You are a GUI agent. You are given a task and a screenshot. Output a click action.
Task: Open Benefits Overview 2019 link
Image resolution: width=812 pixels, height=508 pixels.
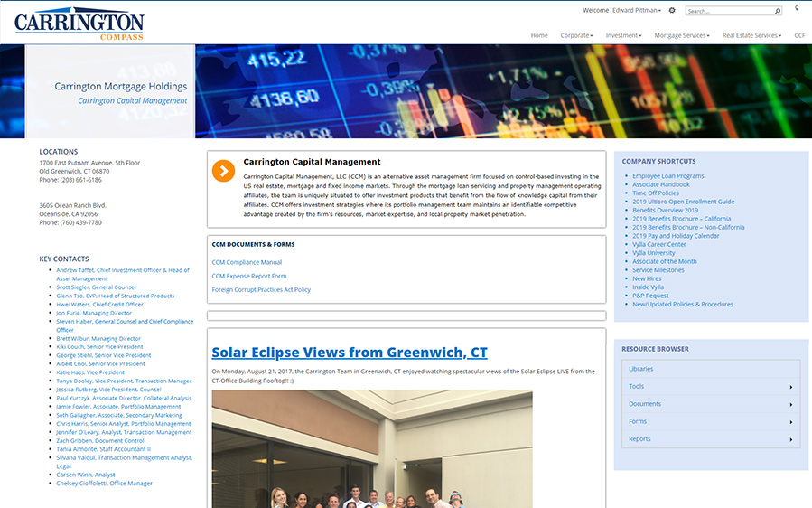tap(665, 211)
